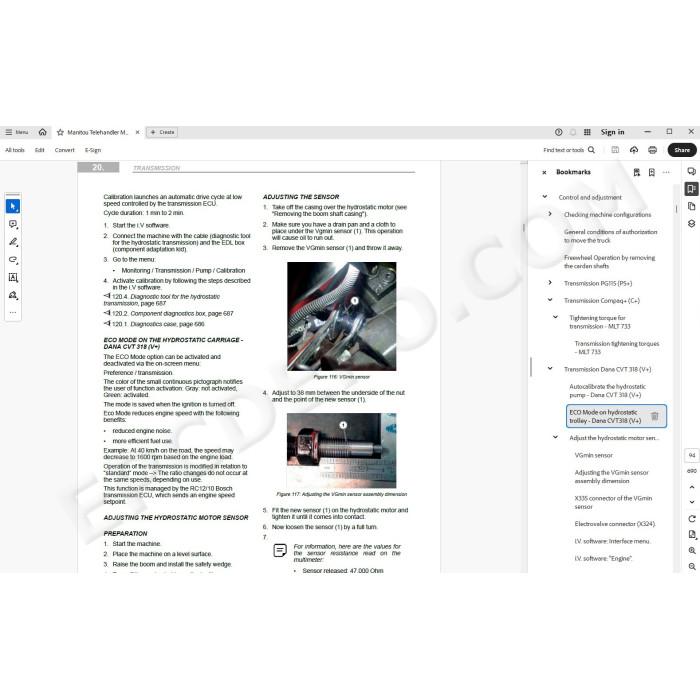Open the page display settings icon
The height and width of the screenshot is (700, 700).
[x=692, y=534]
